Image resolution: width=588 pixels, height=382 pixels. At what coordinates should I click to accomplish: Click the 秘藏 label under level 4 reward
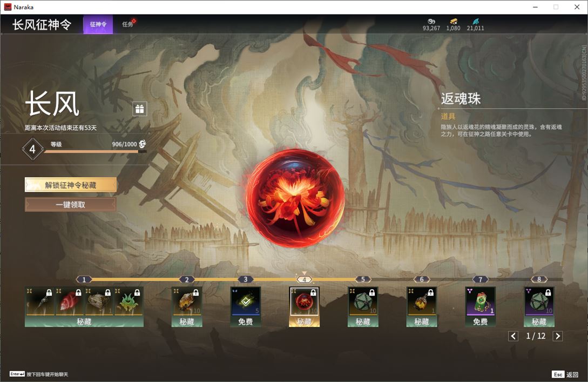(x=304, y=321)
